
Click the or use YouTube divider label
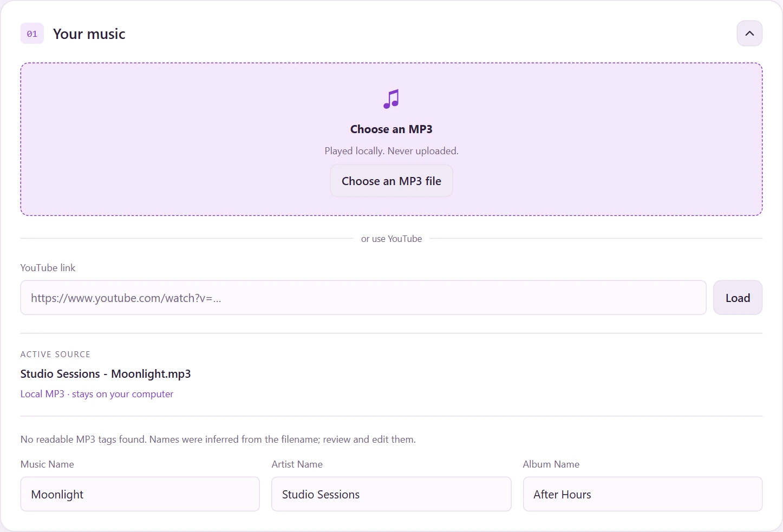[x=391, y=239]
